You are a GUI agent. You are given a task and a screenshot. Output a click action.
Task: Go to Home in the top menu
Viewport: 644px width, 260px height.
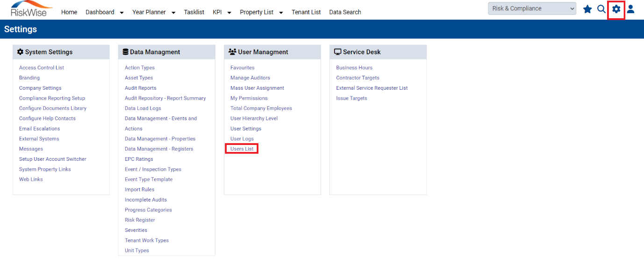(69, 12)
